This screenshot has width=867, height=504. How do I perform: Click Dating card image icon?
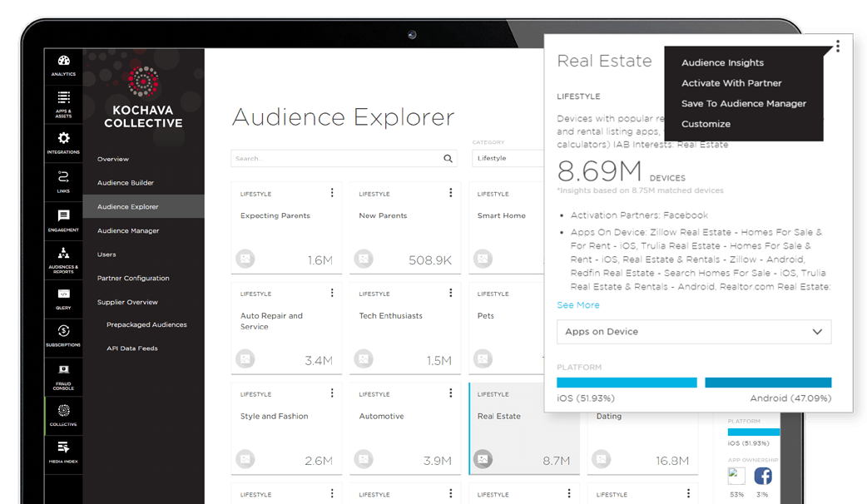pyautogui.click(x=601, y=459)
